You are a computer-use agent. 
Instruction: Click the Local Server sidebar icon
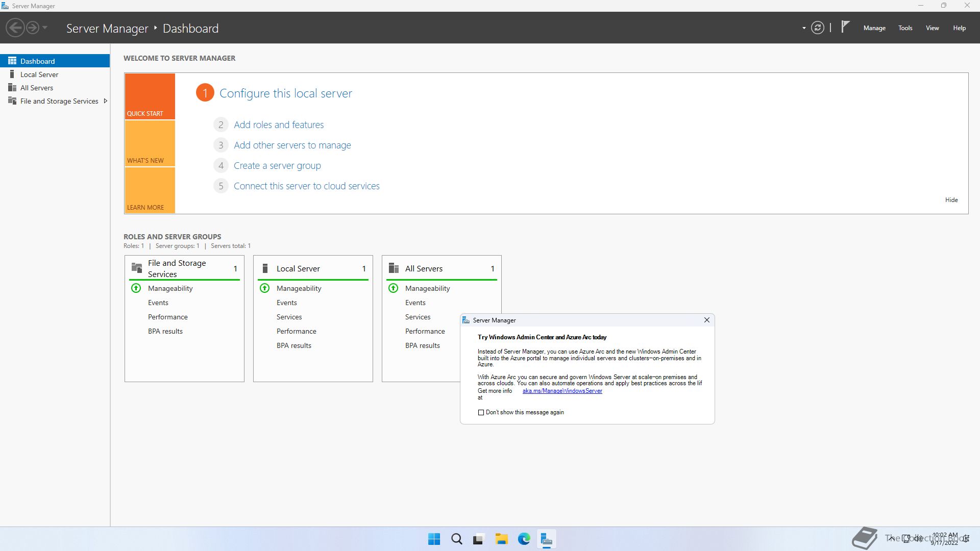(x=12, y=74)
